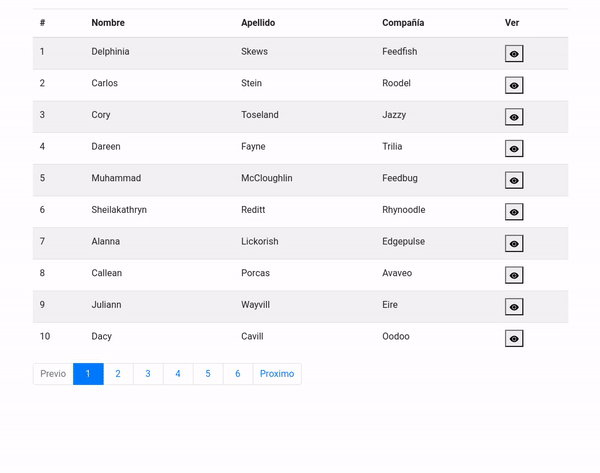Viewport: 600px width, 473px height.
Task: Open view button for Dacy Cavill
Action: (514, 338)
